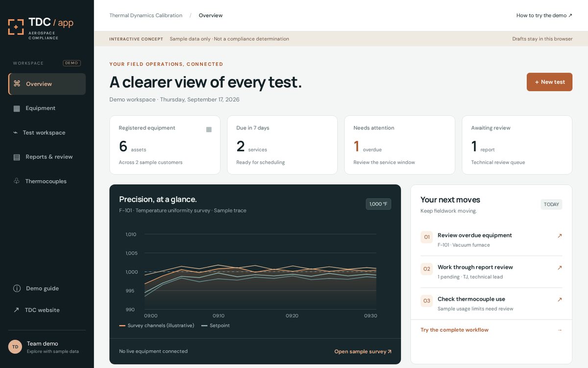Image resolution: width=588 pixels, height=368 pixels.
Task: Click the 02 step number badge
Action: 427,269
